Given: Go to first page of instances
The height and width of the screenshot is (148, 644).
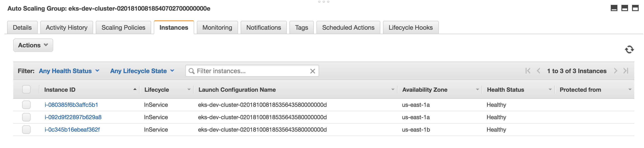Looking at the screenshot, I should pos(528,71).
